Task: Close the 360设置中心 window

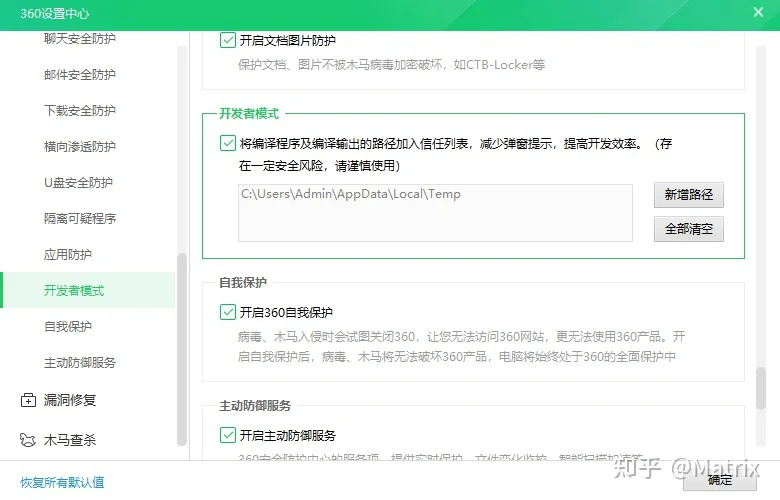Action: [x=758, y=12]
